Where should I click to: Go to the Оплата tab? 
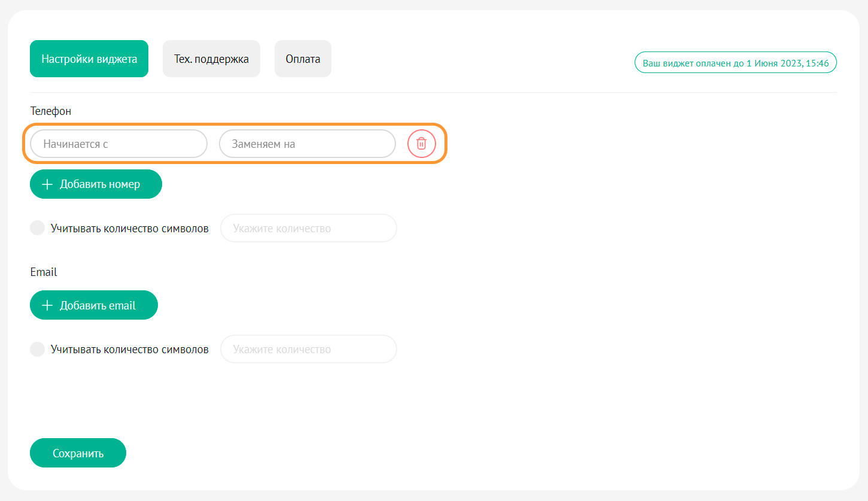click(x=303, y=59)
